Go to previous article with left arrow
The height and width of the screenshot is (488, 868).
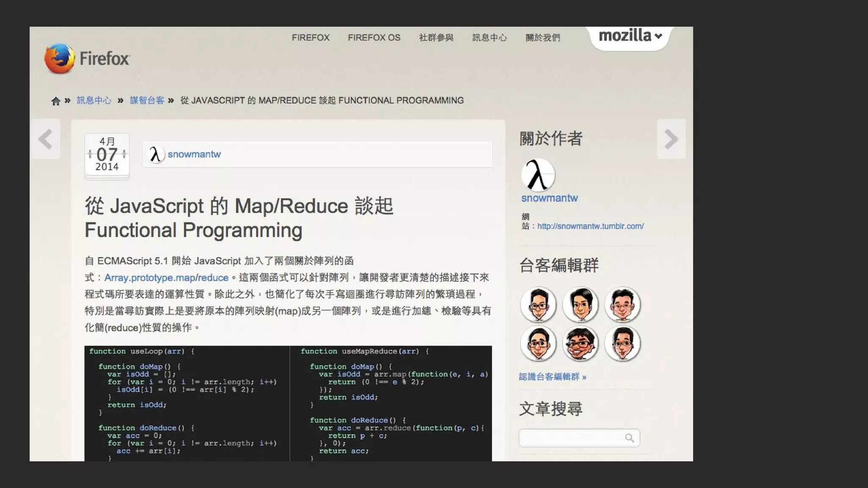coord(45,139)
